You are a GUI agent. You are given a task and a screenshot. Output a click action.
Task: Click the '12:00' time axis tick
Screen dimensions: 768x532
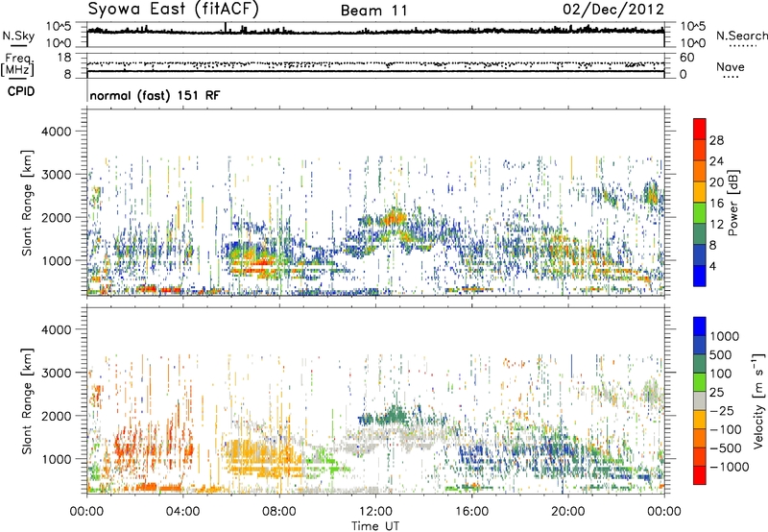pos(375,512)
